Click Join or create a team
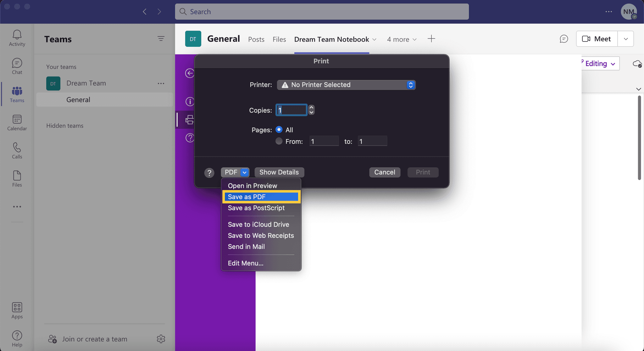Image resolution: width=644 pixels, height=351 pixels. [95, 339]
